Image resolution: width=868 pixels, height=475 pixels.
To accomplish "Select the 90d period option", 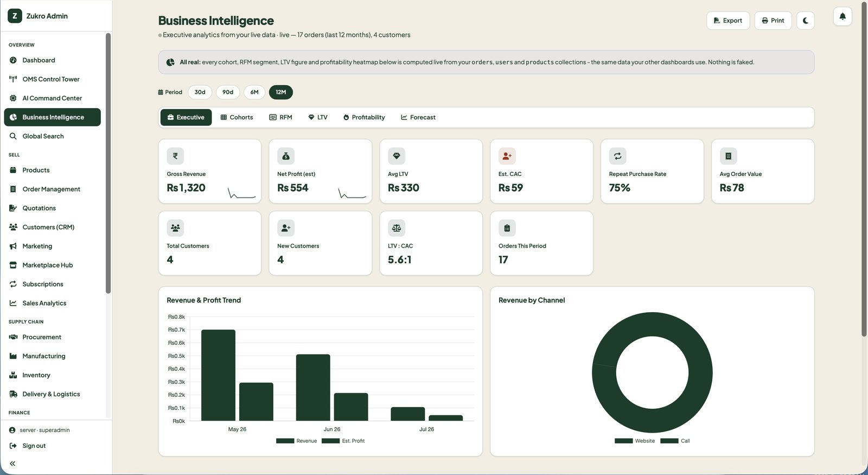I will point(228,92).
